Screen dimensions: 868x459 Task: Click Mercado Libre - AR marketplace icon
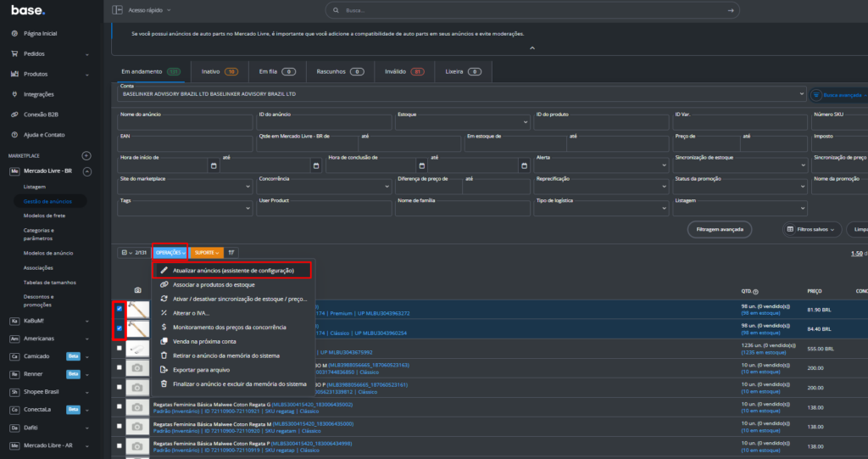(x=14, y=445)
